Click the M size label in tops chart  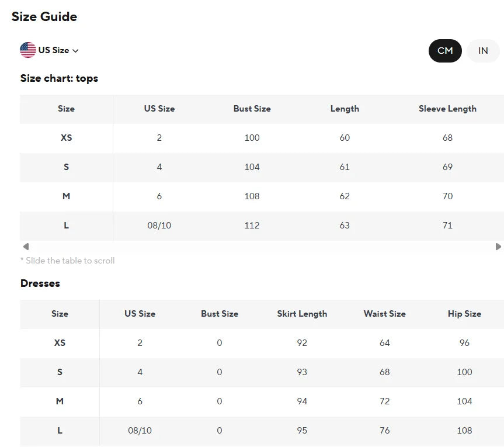point(66,196)
